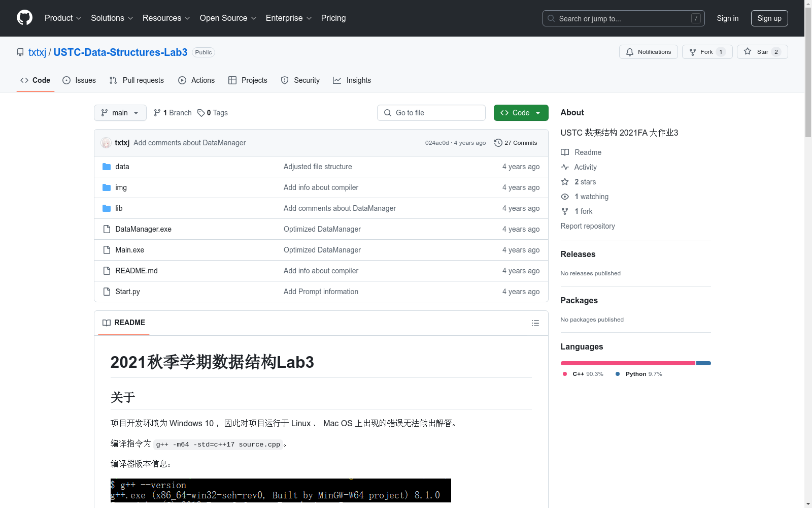Click the tag icon beside 0 Tags
The width and height of the screenshot is (812, 508).
coord(201,113)
